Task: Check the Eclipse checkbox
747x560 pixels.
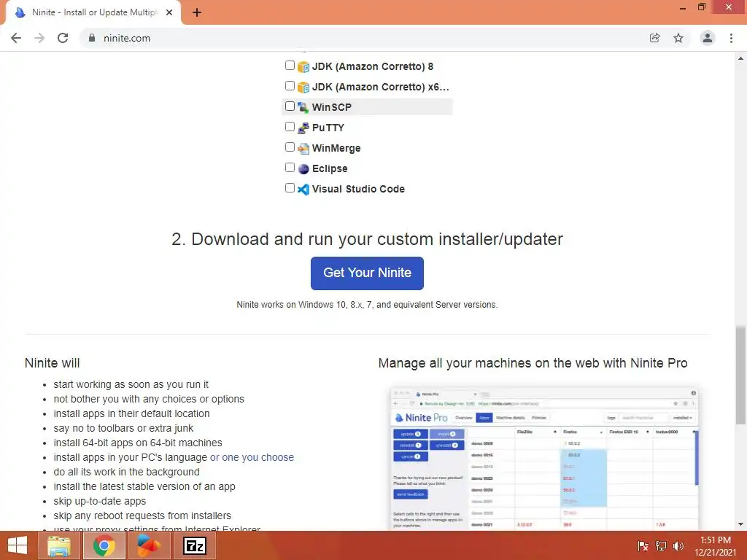Action: coord(290,168)
